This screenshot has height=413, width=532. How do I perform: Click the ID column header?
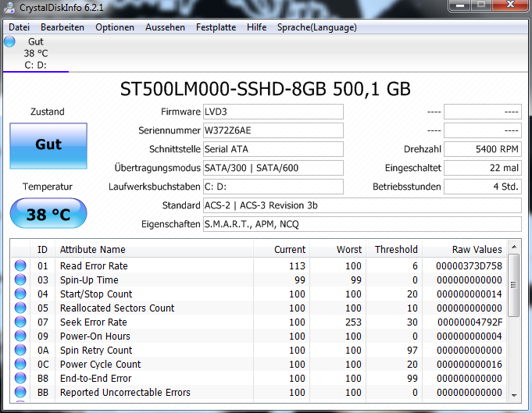coord(42,250)
